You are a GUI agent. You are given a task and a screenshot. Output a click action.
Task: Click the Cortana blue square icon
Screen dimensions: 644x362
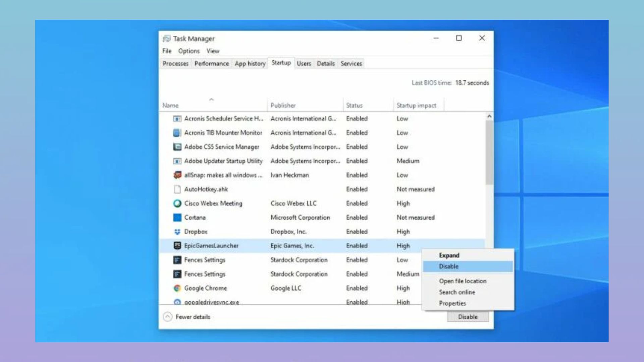tap(177, 218)
